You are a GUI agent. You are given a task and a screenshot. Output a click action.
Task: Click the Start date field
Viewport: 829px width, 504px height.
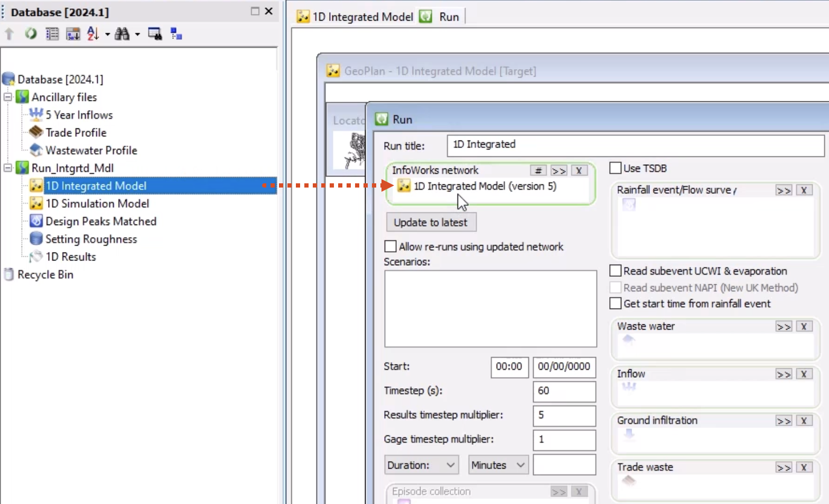point(564,367)
